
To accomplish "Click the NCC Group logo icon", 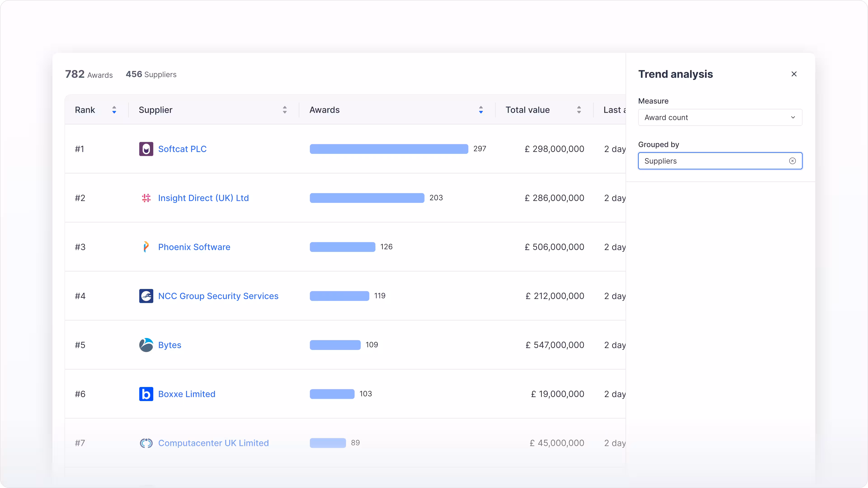I will click(146, 296).
